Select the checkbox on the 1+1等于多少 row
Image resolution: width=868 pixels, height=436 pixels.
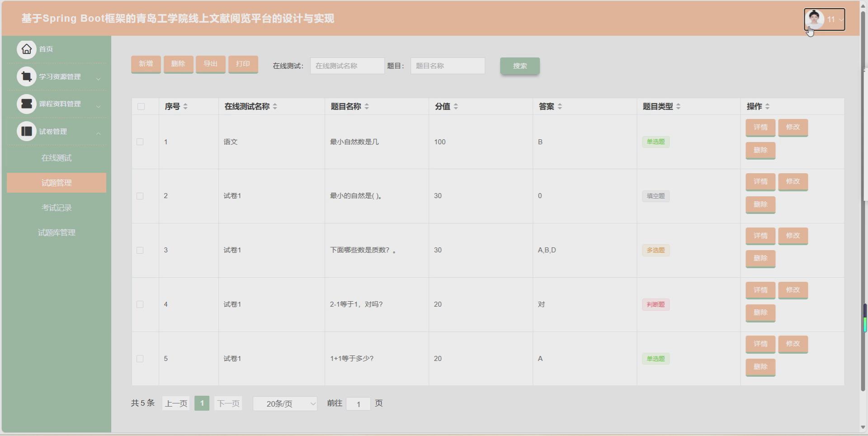pos(140,359)
